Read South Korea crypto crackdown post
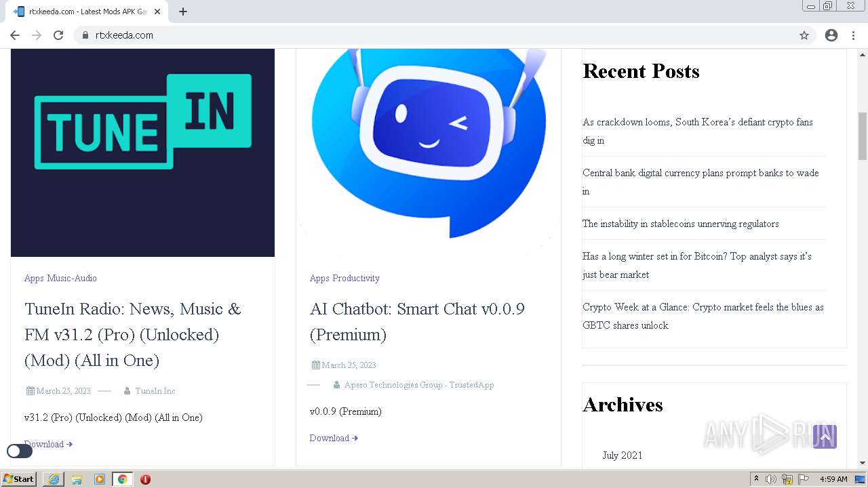868x488 pixels. (x=698, y=131)
